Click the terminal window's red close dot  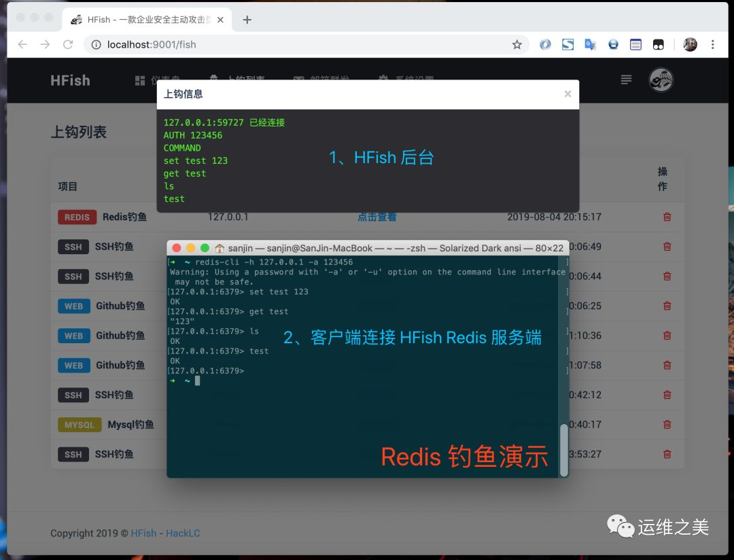pyautogui.click(x=177, y=248)
